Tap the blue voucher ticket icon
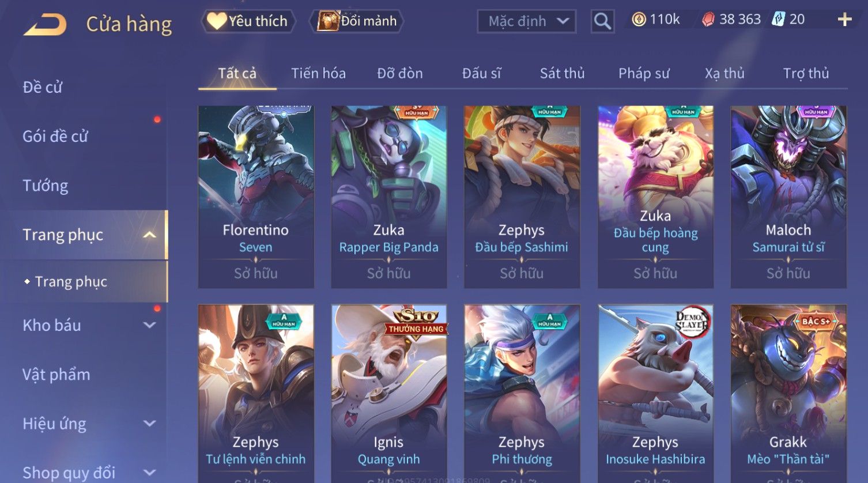 779,20
